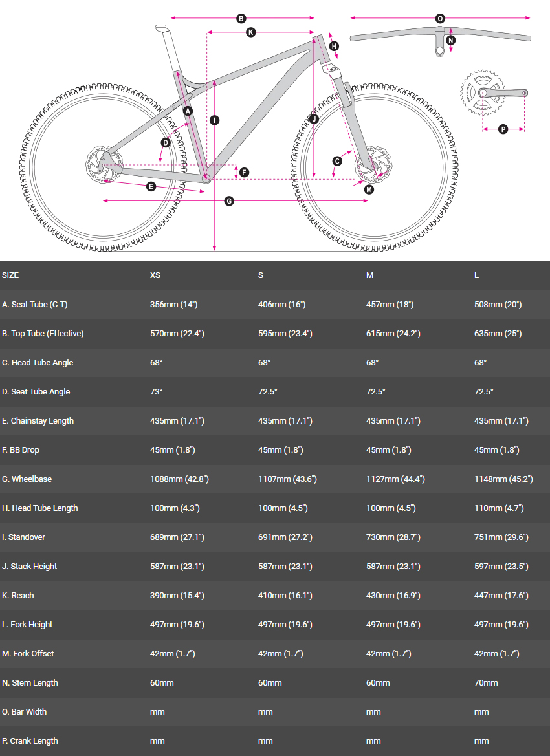Click the L size column header
The width and height of the screenshot is (550, 756).
(477, 275)
